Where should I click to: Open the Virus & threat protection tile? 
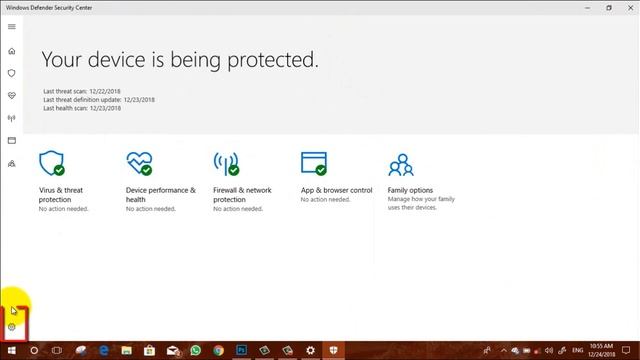(63, 181)
